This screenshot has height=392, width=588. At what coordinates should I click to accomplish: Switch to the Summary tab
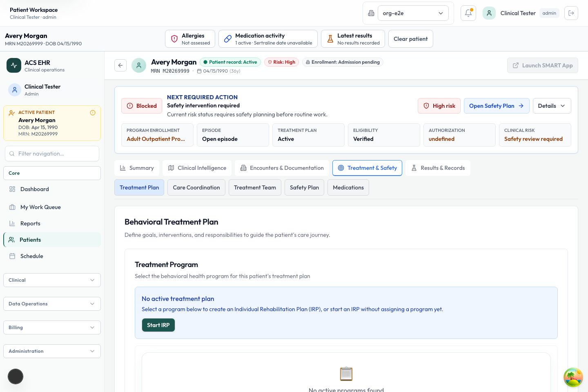coord(137,168)
